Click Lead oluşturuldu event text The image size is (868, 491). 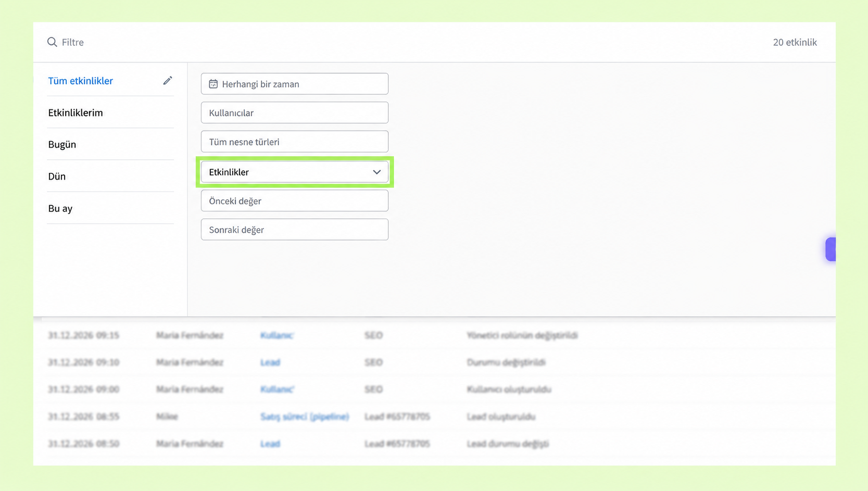(501, 417)
